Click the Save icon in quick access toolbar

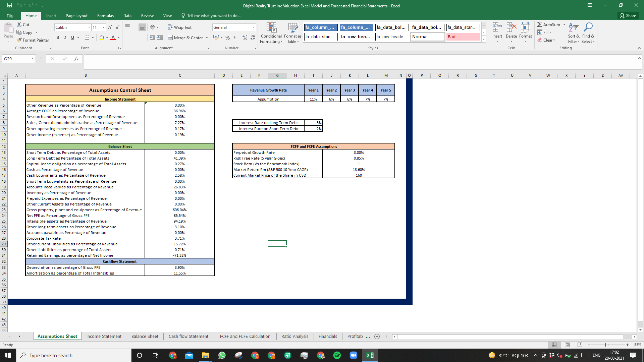coord(10,5)
